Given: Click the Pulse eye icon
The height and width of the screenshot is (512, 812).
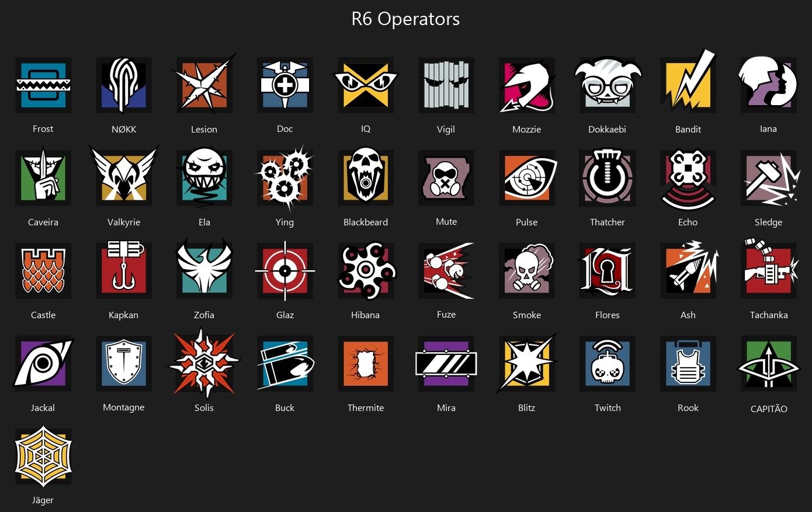Looking at the screenshot, I should (528, 177).
